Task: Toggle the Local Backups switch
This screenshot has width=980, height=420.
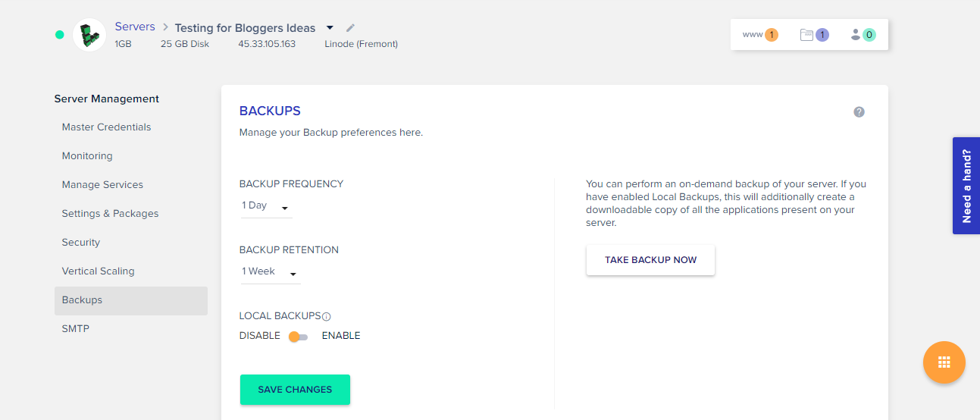Action: coord(298,337)
